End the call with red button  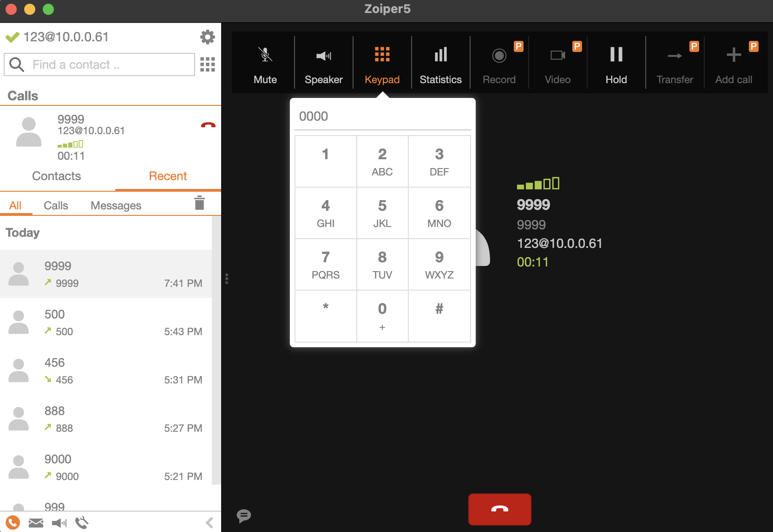point(499,509)
